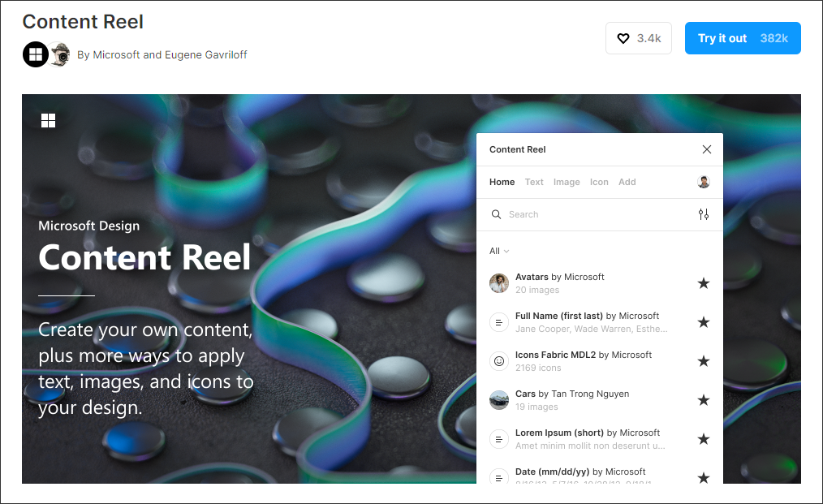823x504 pixels.
Task: Switch to the Image tab
Action: point(567,182)
